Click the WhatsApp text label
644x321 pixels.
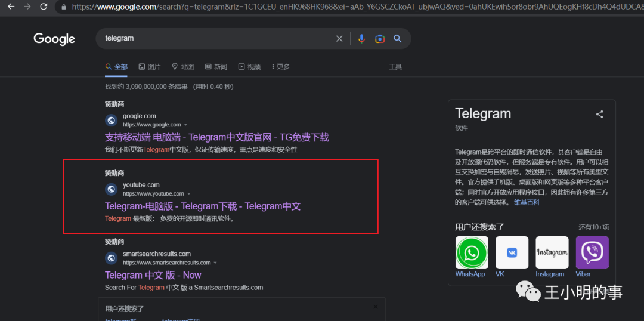click(x=470, y=274)
